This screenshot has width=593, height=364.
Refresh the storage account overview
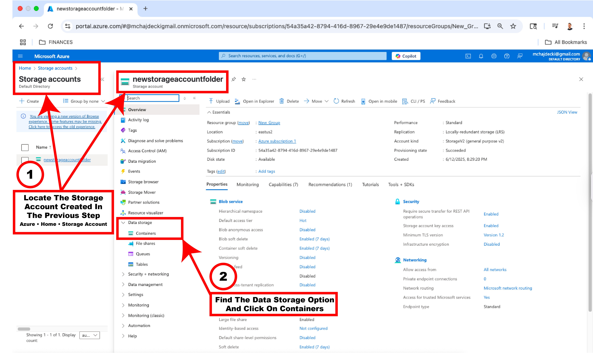[x=344, y=101]
